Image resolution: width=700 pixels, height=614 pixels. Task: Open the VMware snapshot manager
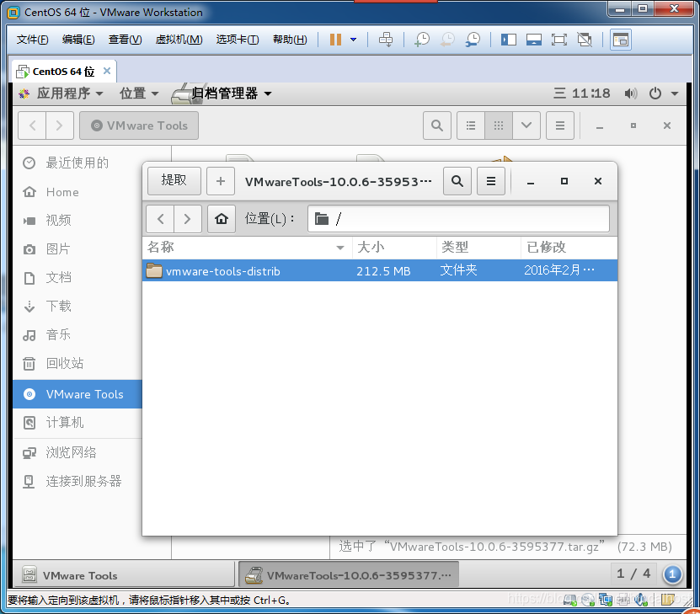(x=473, y=40)
